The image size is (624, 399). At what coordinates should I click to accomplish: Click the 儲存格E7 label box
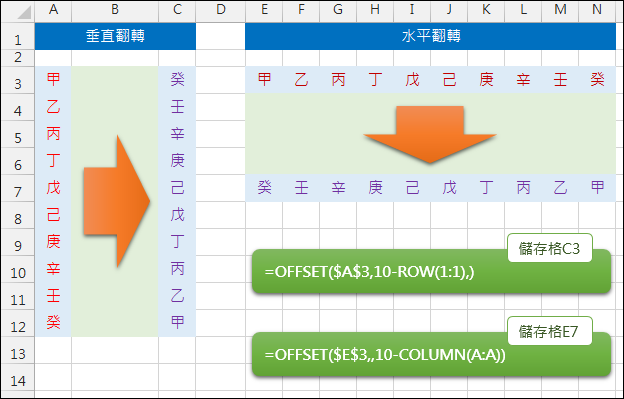coord(550,331)
